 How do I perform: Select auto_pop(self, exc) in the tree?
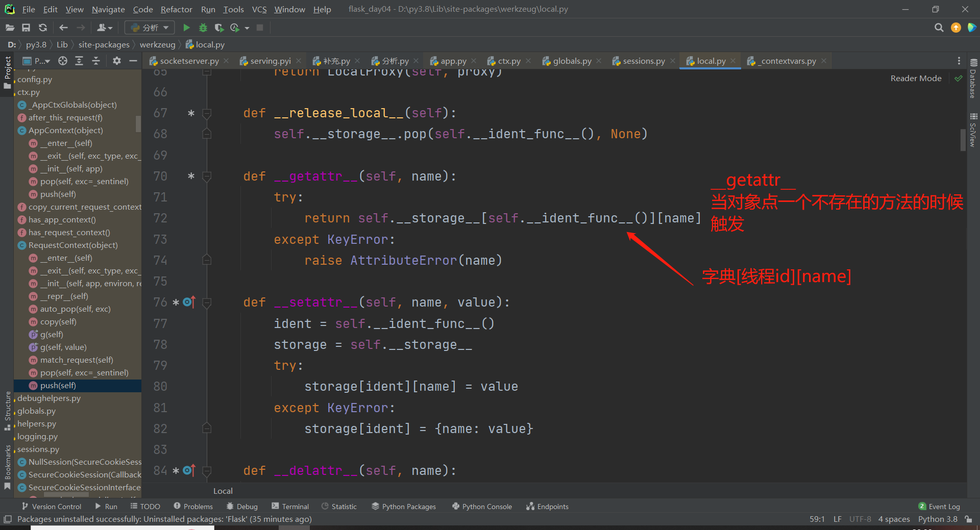coord(75,309)
